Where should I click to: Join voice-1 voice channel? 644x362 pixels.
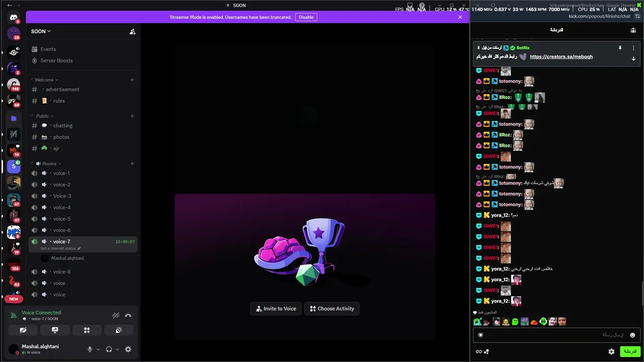(x=83, y=173)
